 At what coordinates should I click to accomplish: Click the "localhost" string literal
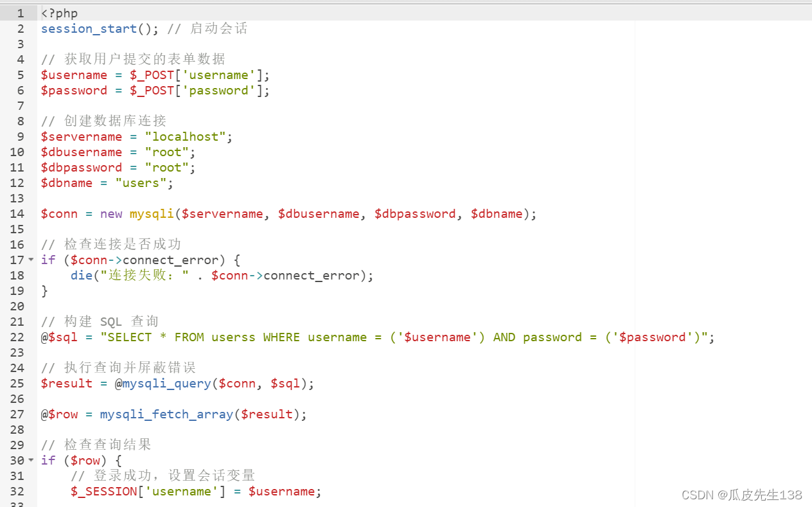(x=185, y=136)
